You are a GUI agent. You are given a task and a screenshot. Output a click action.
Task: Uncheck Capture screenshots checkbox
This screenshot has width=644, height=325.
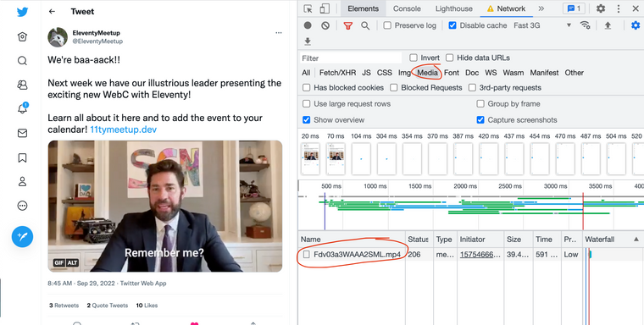(x=480, y=120)
